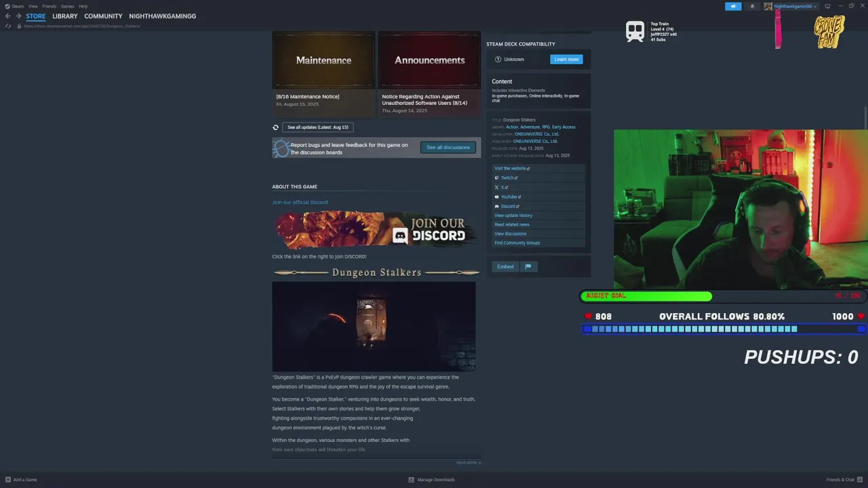Open View update history link

pos(513,216)
